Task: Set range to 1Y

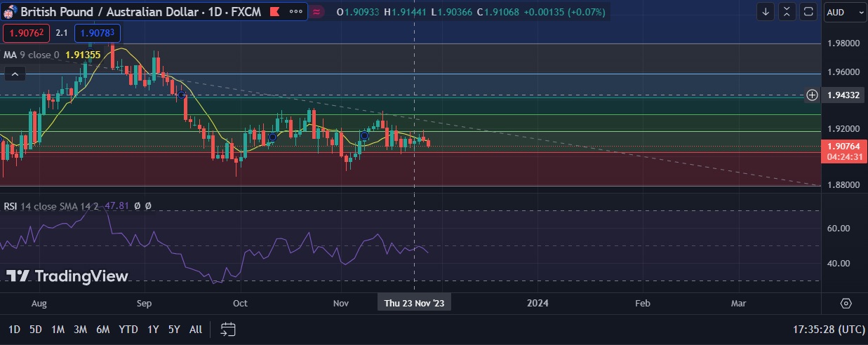Action: pos(152,329)
